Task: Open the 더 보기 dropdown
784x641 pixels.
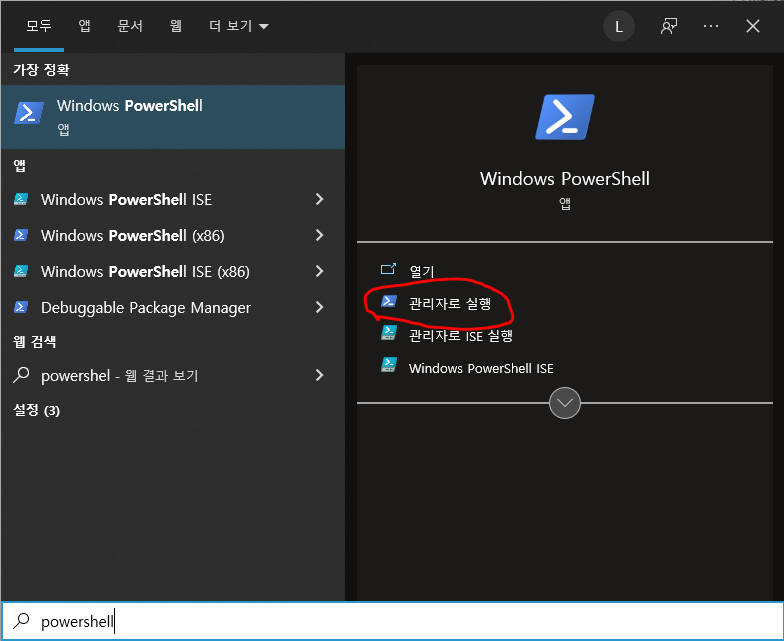Action: click(238, 26)
